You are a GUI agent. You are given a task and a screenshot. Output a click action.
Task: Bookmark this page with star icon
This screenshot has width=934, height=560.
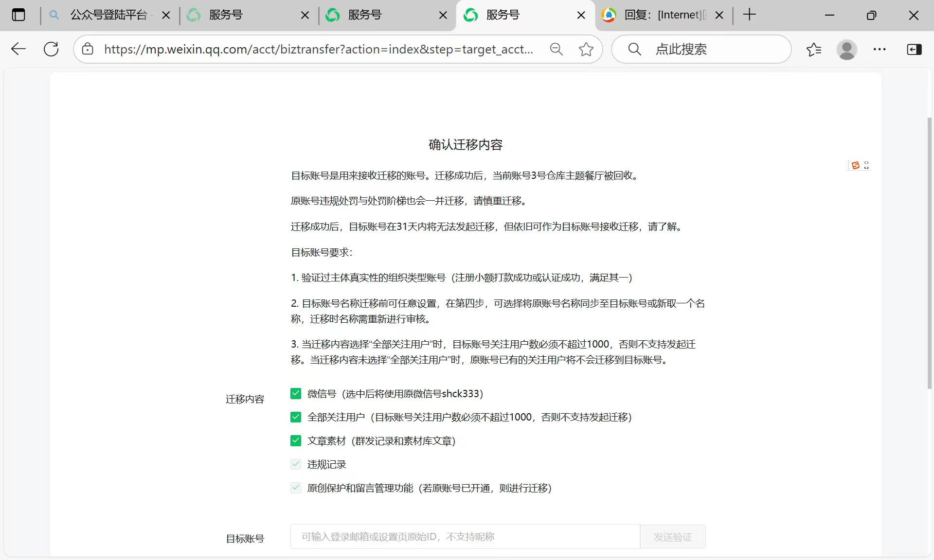click(586, 49)
